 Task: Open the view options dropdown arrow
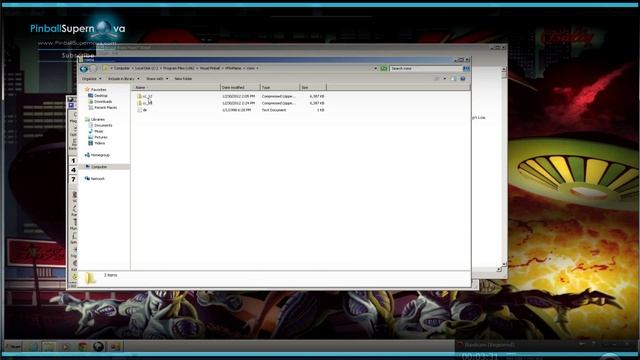tap(444, 78)
